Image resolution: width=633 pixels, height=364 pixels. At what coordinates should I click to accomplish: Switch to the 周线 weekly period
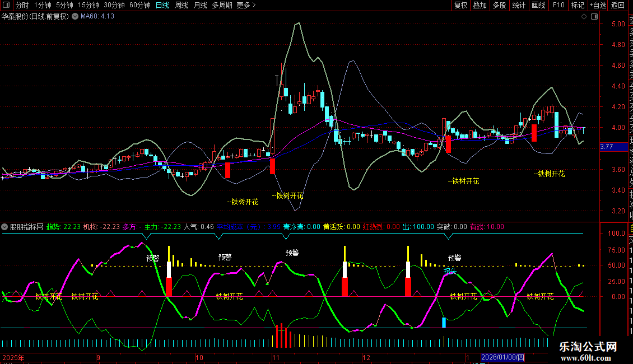(181, 5)
